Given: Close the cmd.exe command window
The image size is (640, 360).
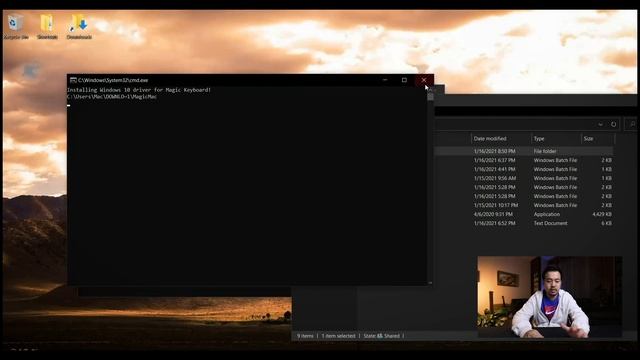Looking at the screenshot, I should (424, 80).
